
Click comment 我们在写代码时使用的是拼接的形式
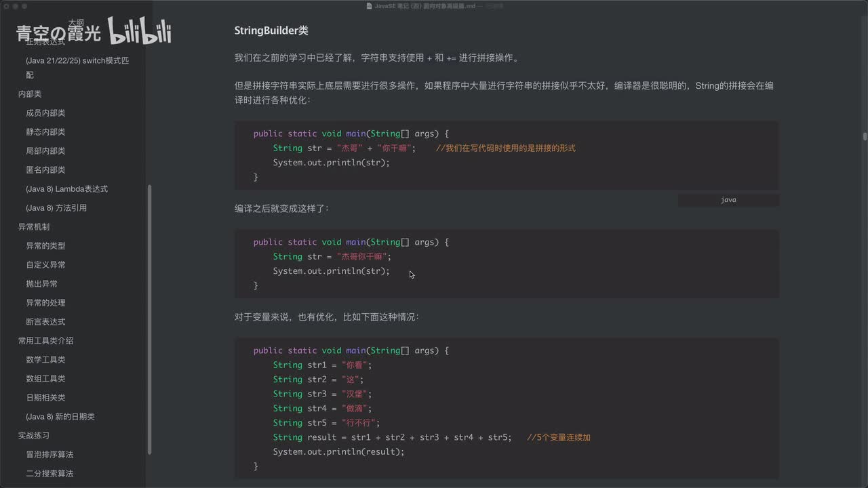coord(505,148)
